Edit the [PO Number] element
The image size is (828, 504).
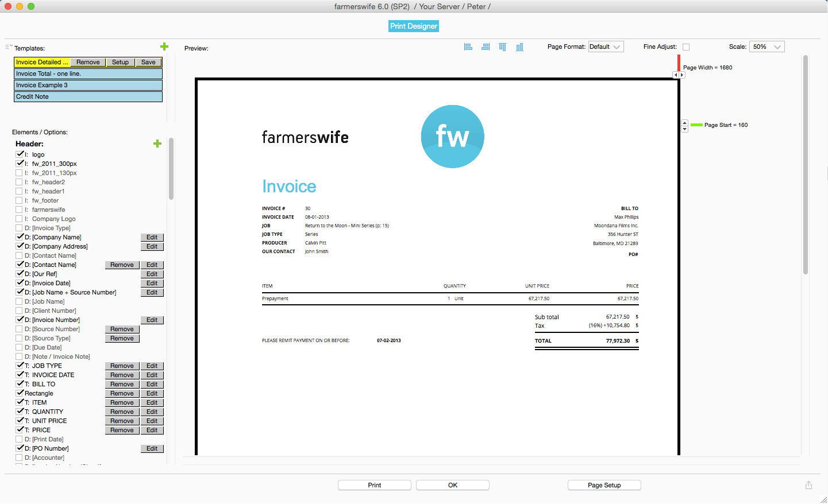click(152, 448)
